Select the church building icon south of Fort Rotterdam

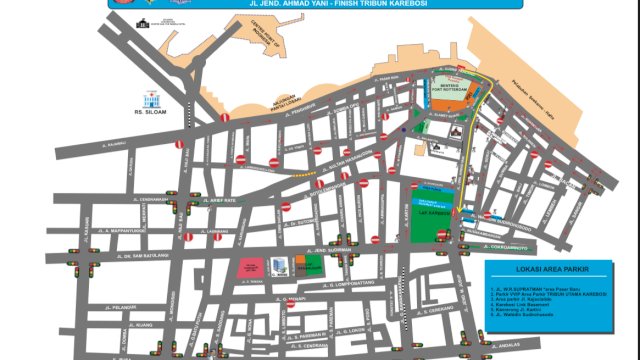tap(456, 132)
